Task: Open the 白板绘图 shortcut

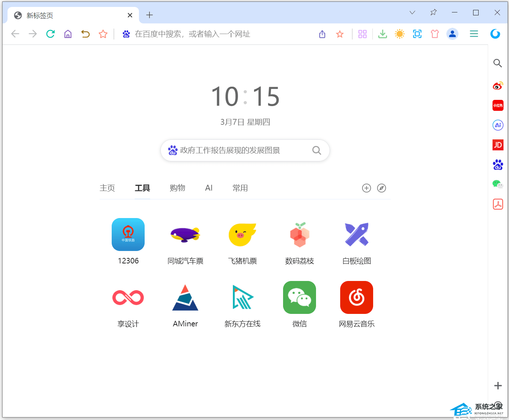Action: [x=357, y=241]
